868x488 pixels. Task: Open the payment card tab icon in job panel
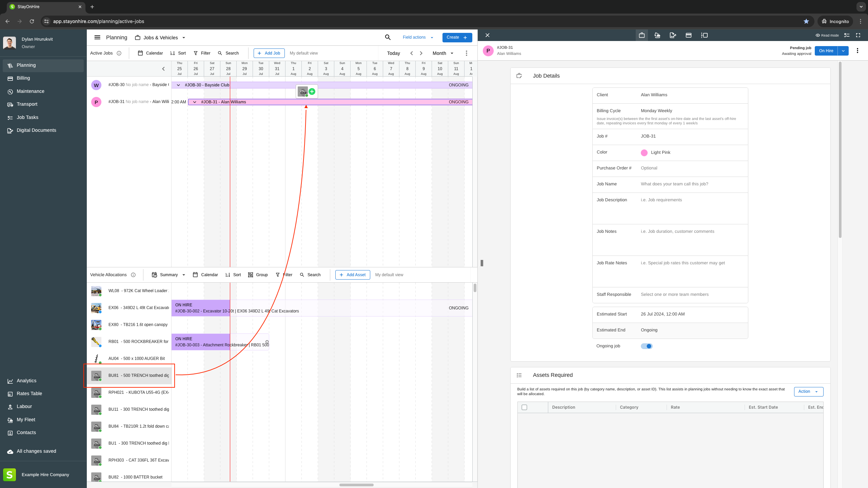tap(688, 35)
